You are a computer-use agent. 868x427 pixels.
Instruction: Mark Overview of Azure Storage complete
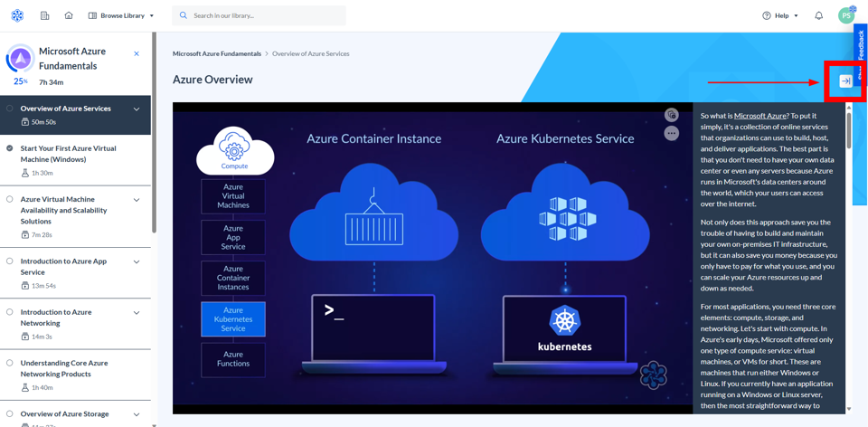click(x=9, y=414)
